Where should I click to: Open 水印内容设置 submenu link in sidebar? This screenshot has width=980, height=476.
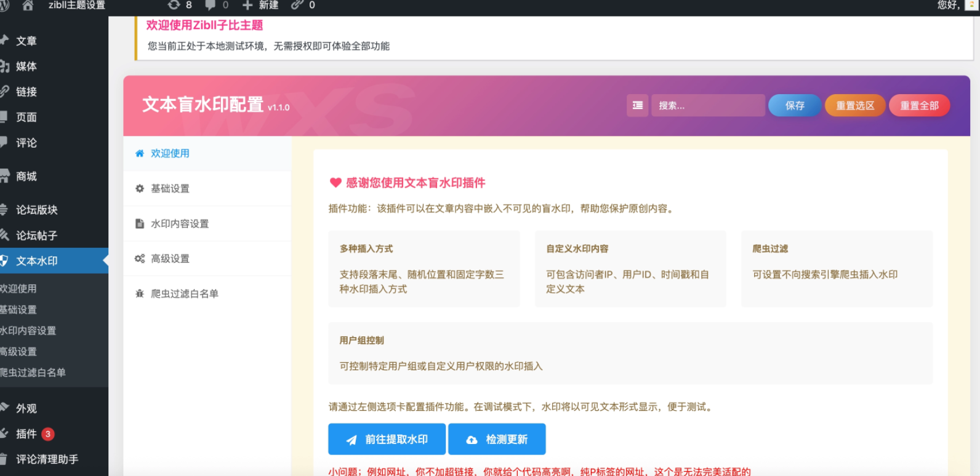coord(28,331)
